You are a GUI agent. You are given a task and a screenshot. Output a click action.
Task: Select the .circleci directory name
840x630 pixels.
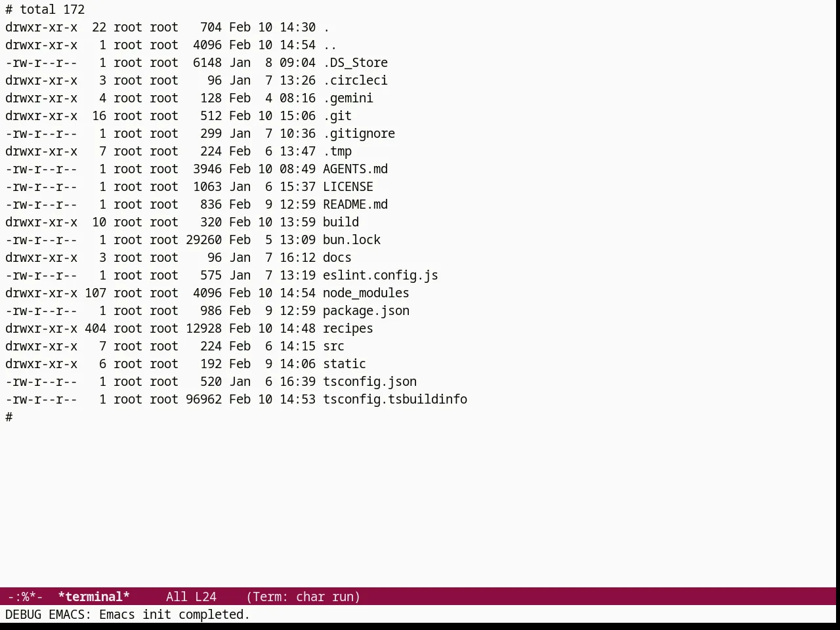pos(355,80)
